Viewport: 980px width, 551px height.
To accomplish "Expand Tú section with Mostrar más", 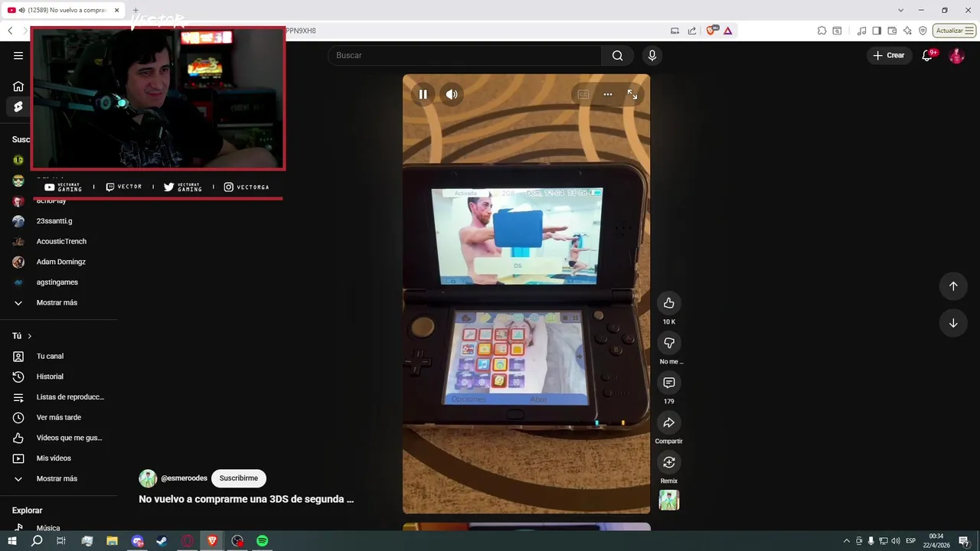I will (58, 479).
